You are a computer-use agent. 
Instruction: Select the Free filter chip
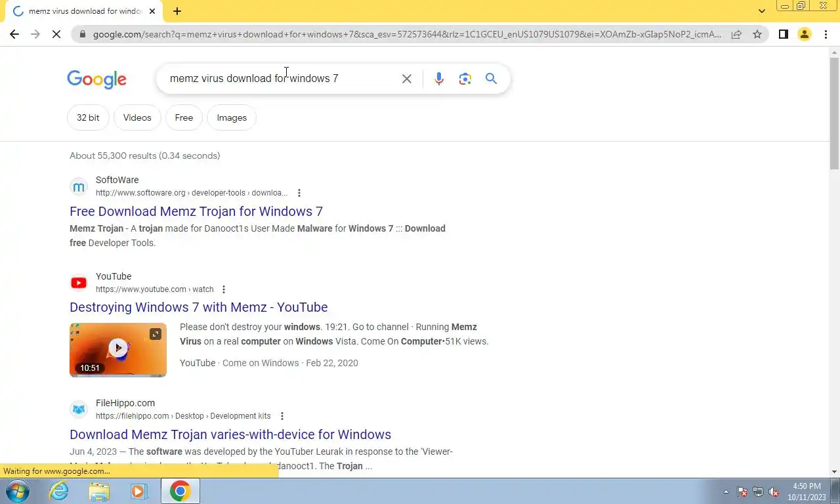[184, 117]
